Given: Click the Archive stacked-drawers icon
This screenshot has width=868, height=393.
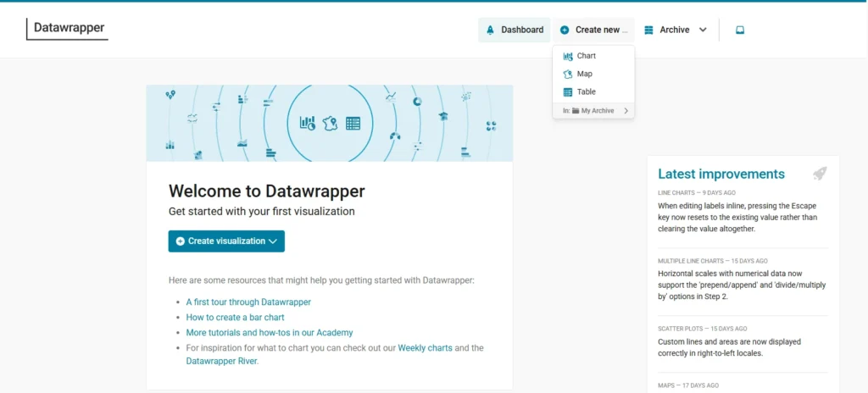Looking at the screenshot, I should pos(648,30).
